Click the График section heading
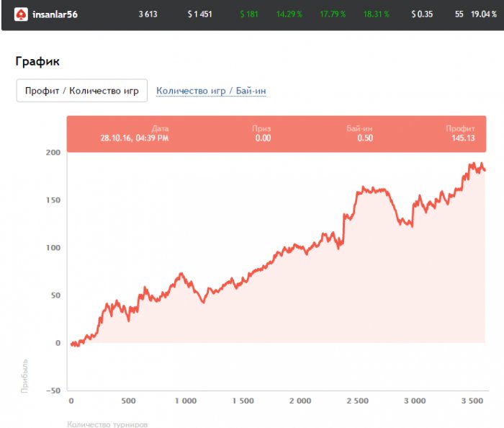The height and width of the screenshot is (428, 504). [36, 62]
